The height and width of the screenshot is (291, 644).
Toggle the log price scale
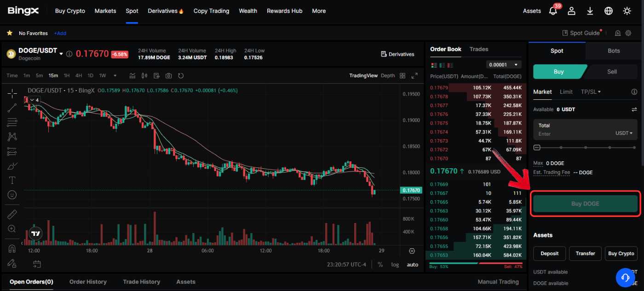tap(395, 264)
